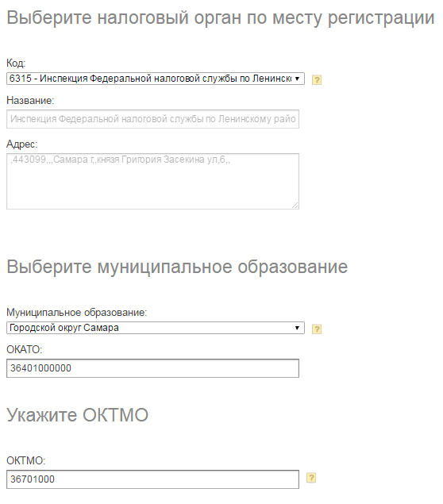Click the Код: label
The width and height of the screenshot is (443, 504).
tap(16, 63)
